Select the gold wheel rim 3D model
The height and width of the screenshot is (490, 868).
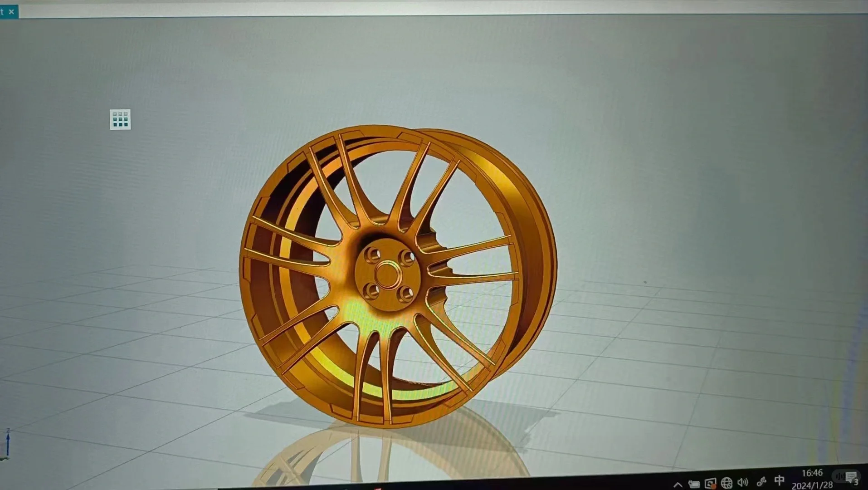[398, 276]
